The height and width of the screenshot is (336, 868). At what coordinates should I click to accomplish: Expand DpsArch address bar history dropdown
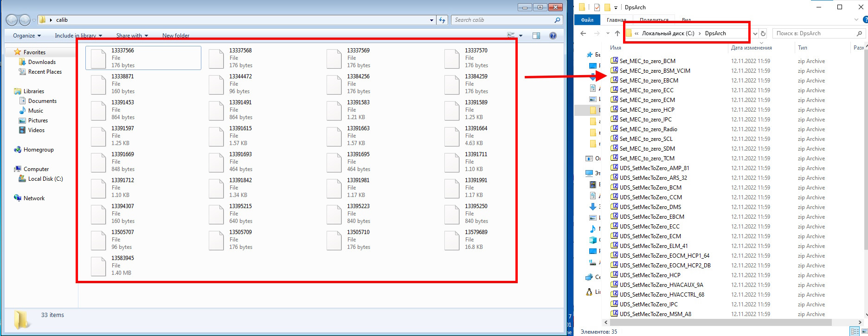[x=755, y=33]
